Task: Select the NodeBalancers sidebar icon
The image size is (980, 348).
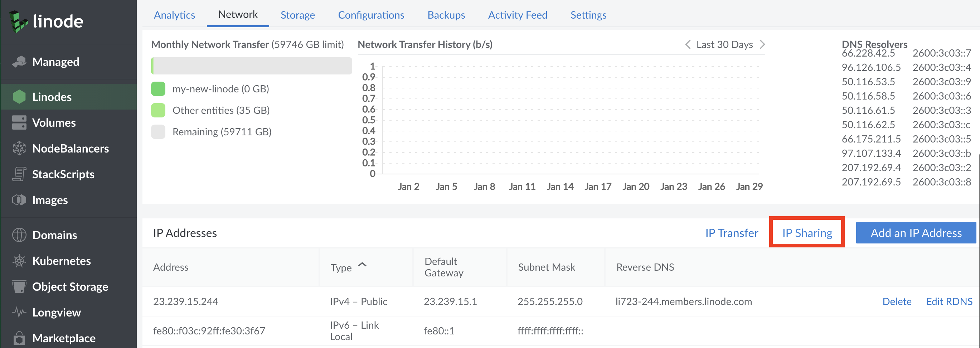Action: (x=19, y=149)
